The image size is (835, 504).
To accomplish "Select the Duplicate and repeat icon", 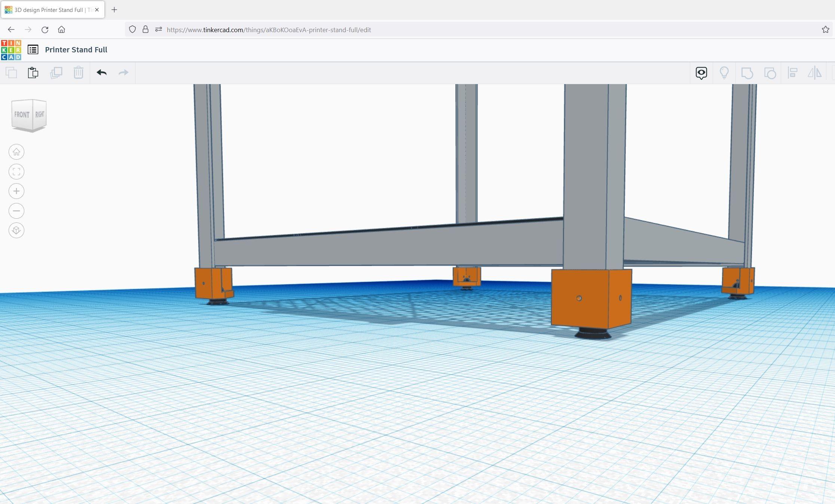I will pyautogui.click(x=56, y=73).
